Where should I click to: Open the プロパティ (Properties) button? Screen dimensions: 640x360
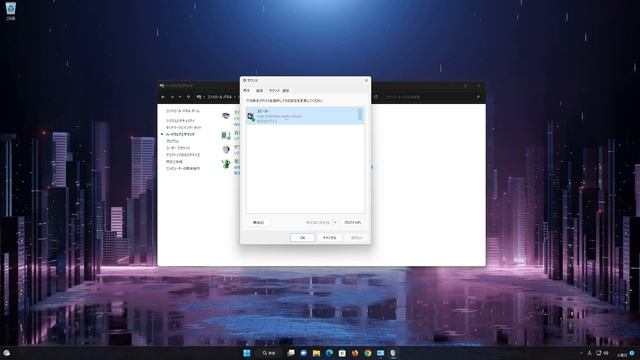click(352, 222)
